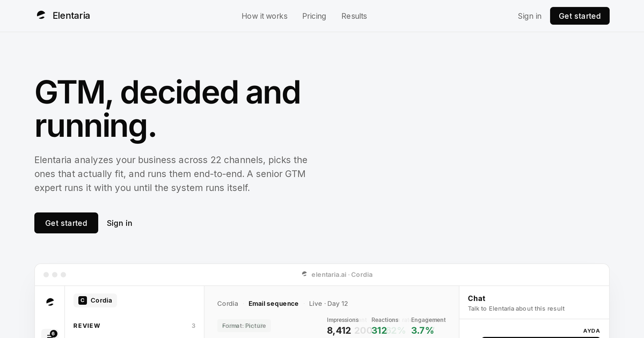Viewport: 644px width, 338px height.
Task: Click the hero Get started button
Action: tap(66, 223)
